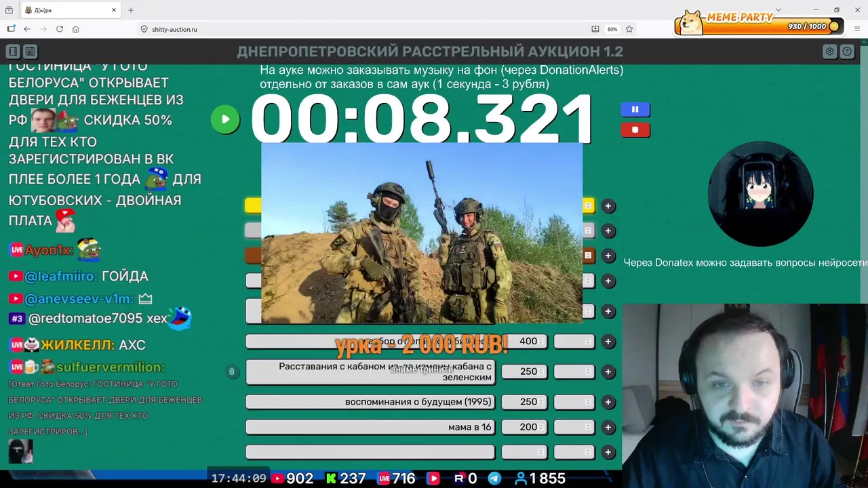Click add-amount field in empty last row

[x=574, y=452]
